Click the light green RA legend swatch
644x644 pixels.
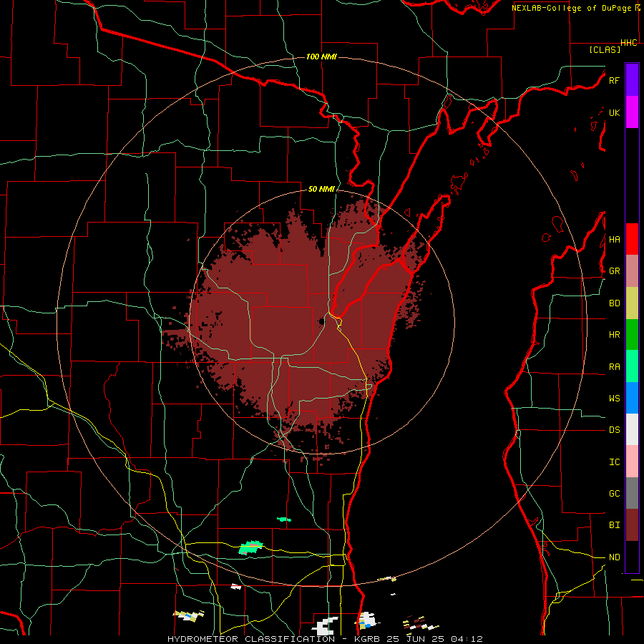[x=632, y=366]
